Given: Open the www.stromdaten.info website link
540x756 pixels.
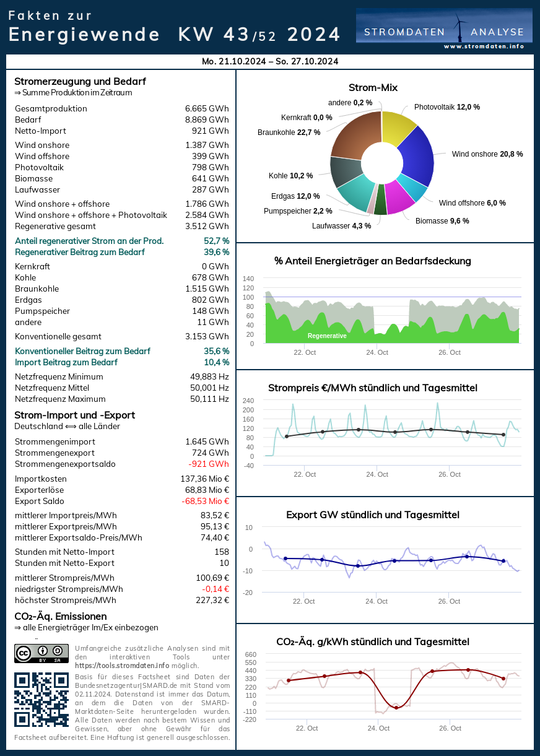Looking at the screenshot, I should click(484, 46).
